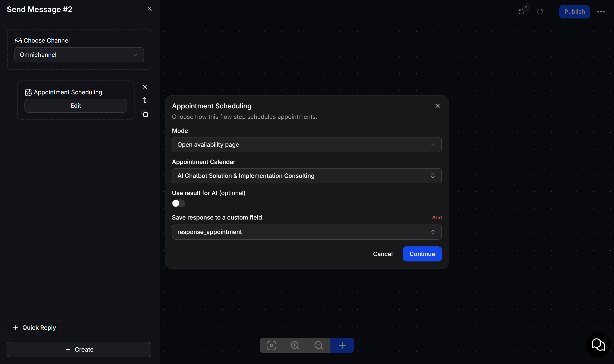Open the chat support widget
This screenshot has height=364, width=614.
[598, 344]
